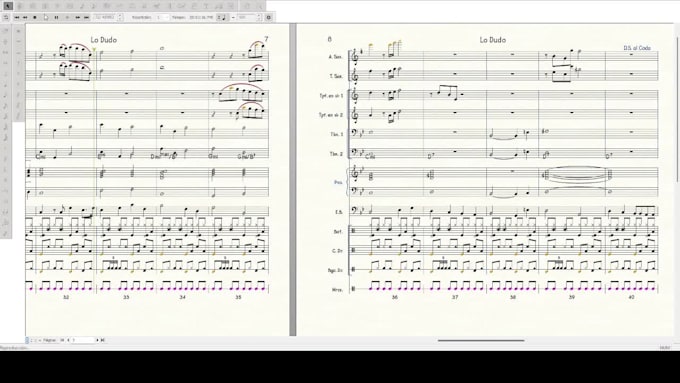
Task: Click measure number 32
Action: 66,297
